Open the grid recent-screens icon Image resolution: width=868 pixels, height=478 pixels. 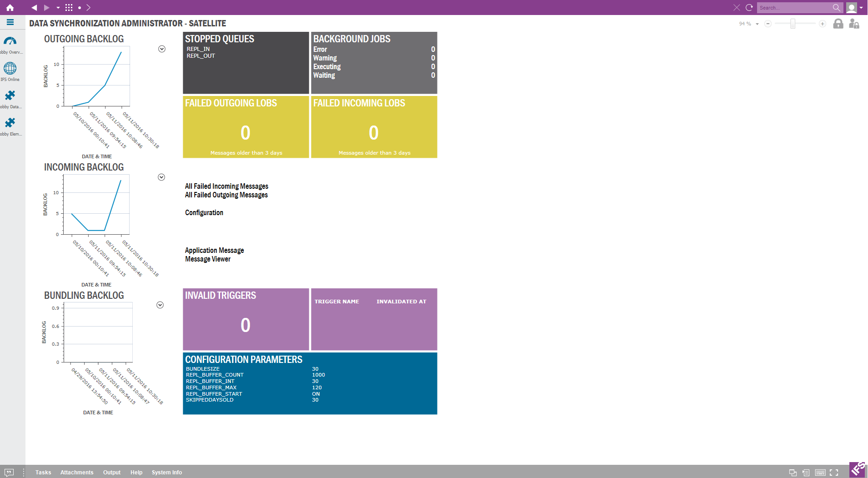coord(69,8)
